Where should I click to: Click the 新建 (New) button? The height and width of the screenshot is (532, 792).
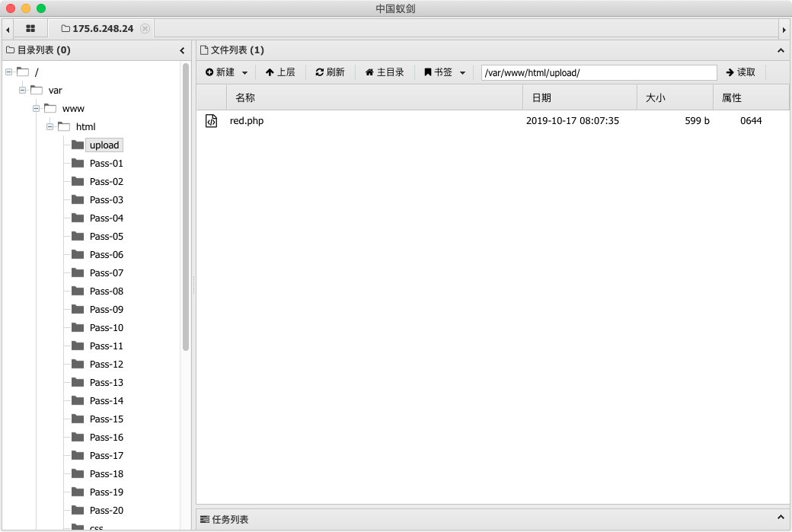coord(220,72)
